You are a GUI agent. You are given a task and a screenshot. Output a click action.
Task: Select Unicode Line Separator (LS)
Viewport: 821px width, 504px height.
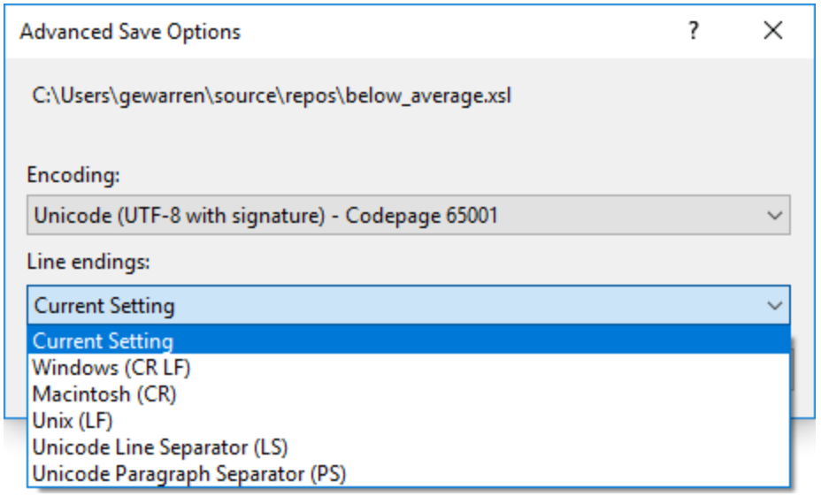(160, 447)
